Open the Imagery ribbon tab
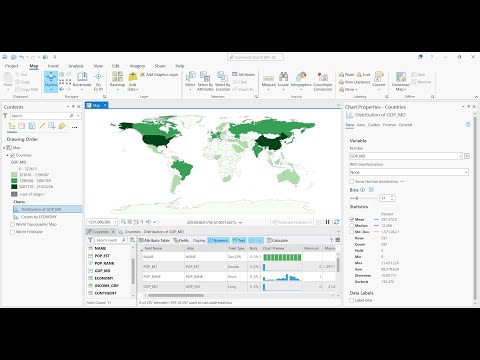The image size is (480, 360). pyautogui.click(x=137, y=66)
